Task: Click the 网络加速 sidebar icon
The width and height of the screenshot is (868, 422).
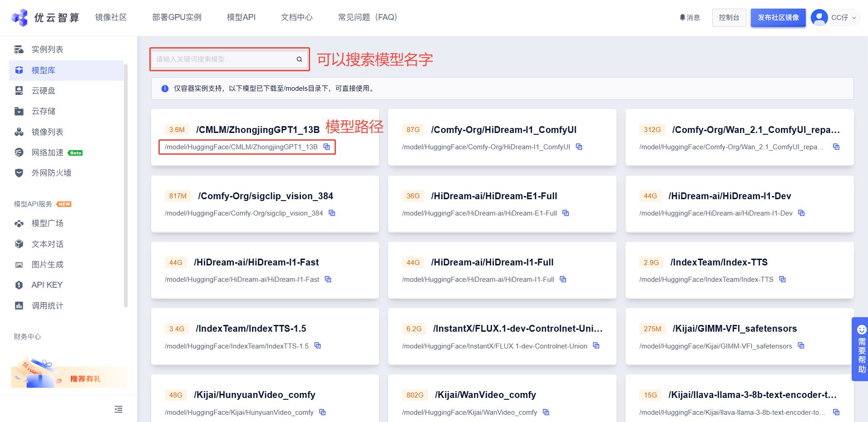Action: pos(19,152)
